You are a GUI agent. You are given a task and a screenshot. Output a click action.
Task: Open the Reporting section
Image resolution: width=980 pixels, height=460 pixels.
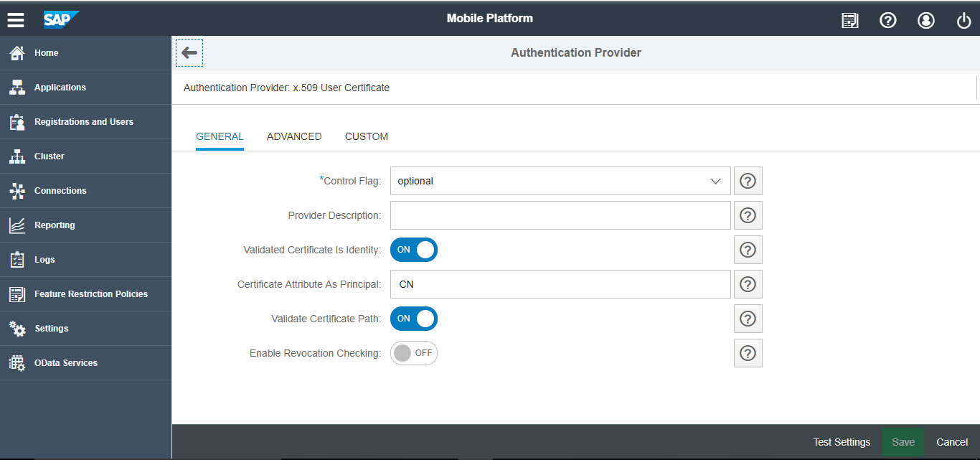(x=56, y=225)
